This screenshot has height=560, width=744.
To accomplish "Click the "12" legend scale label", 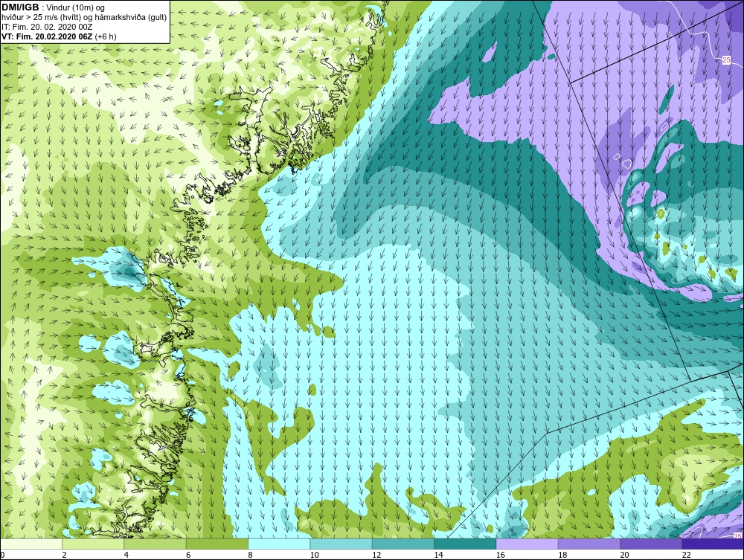I will pos(376,555).
